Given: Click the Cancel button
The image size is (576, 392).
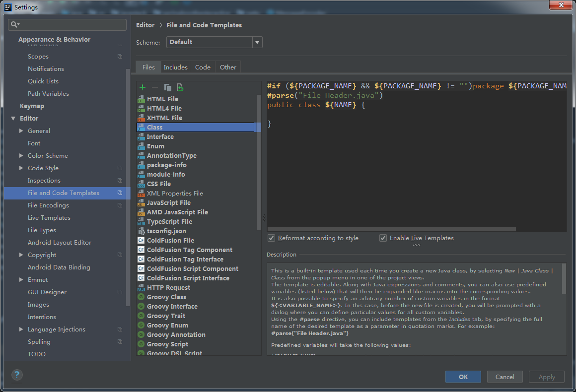Looking at the screenshot, I should point(504,377).
